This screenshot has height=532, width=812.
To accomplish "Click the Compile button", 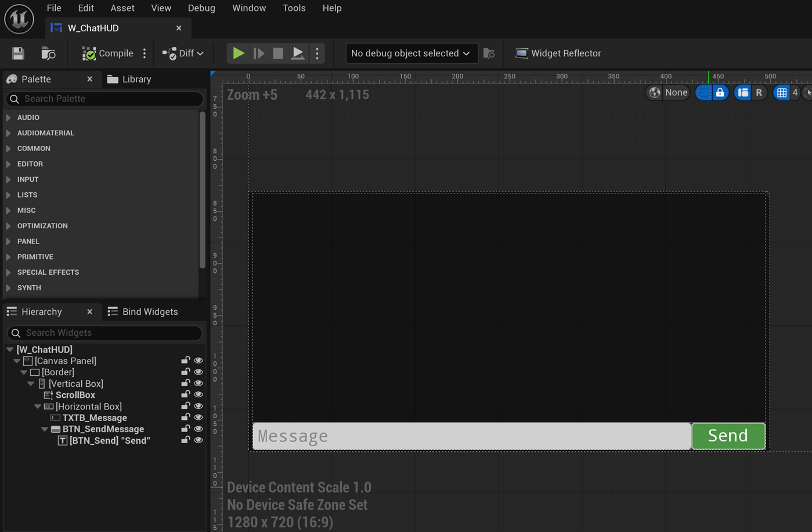I will click(x=108, y=53).
